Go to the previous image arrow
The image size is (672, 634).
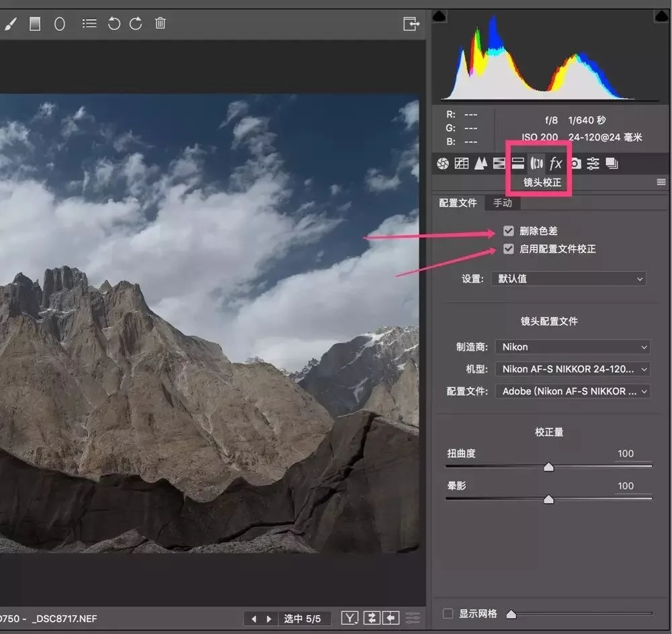[254, 619]
